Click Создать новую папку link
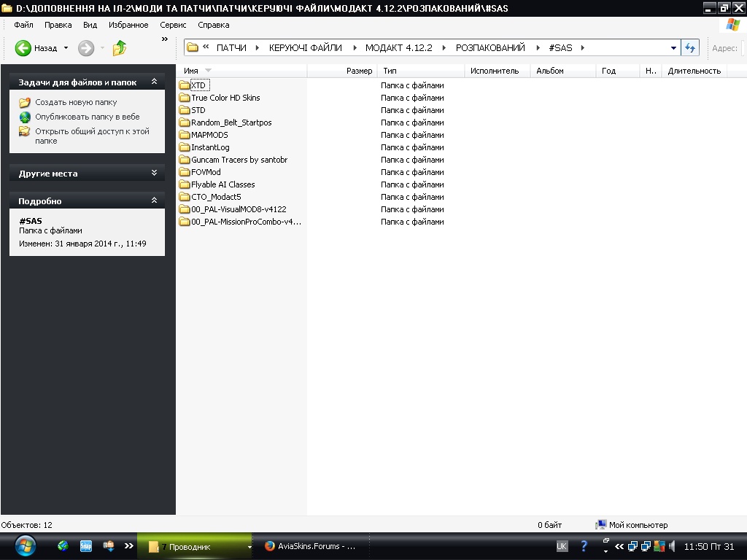Viewport: 747px width, 560px height. [x=76, y=102]
